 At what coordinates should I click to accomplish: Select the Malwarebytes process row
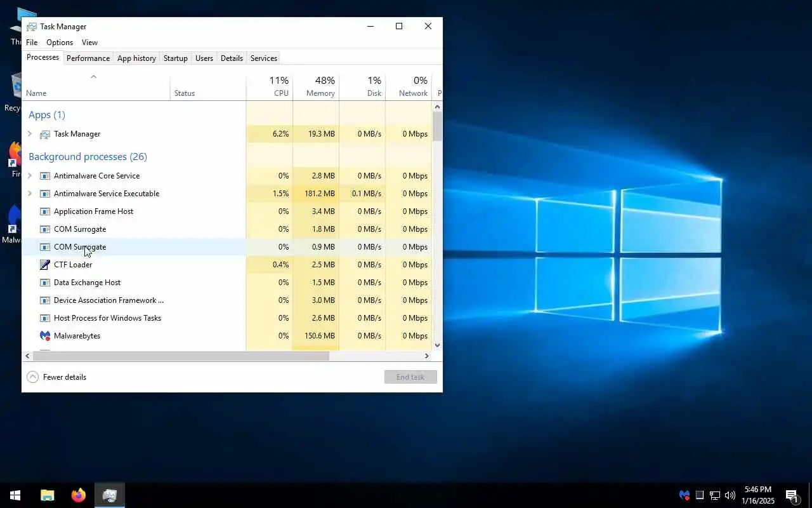click(x=227, y=336)
